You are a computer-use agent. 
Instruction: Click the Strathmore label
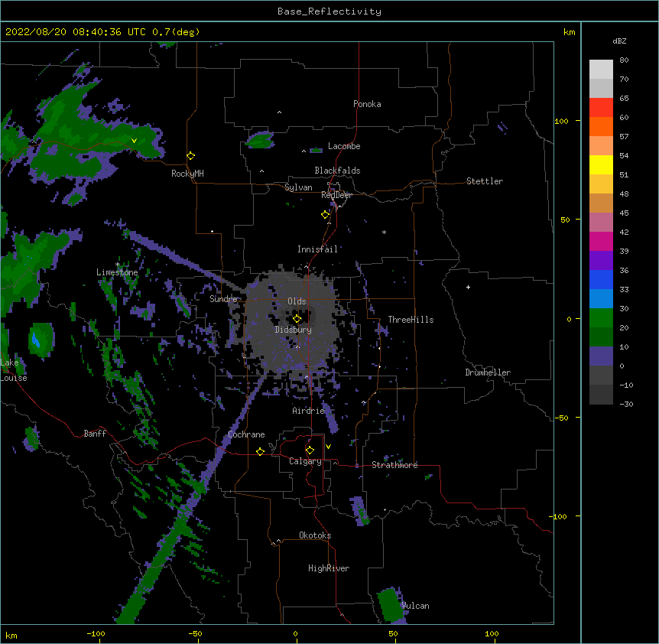[x=394, y=465]
